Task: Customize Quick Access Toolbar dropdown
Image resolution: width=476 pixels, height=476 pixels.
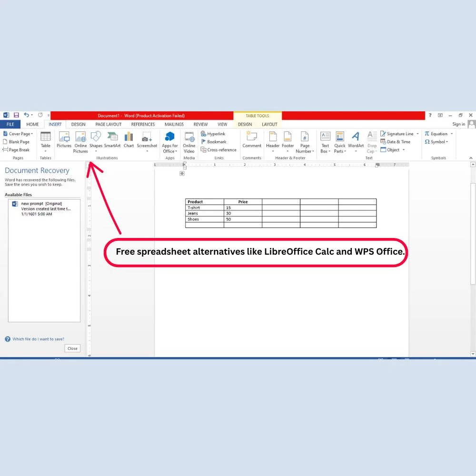Action: pyautogui.click(x=48, y=115)
